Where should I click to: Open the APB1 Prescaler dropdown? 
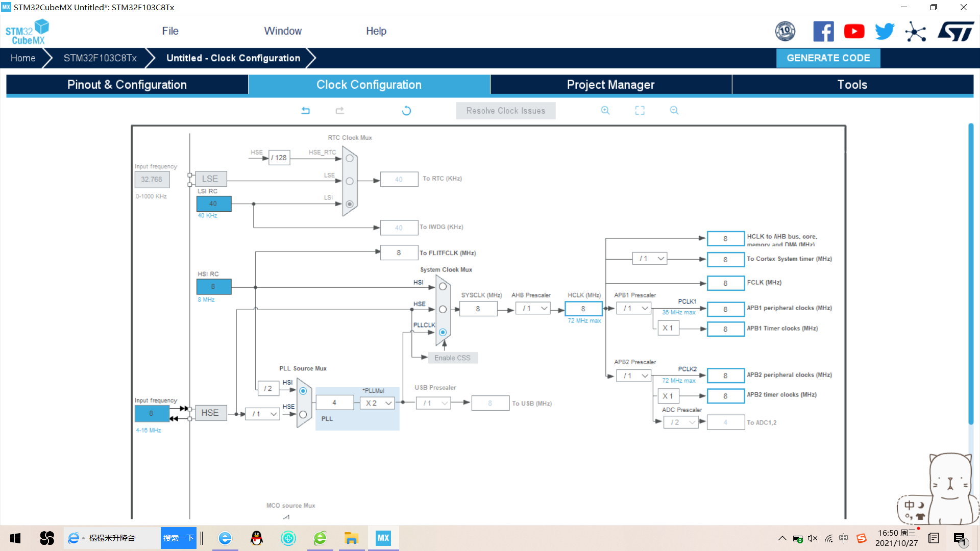(633, 308)
